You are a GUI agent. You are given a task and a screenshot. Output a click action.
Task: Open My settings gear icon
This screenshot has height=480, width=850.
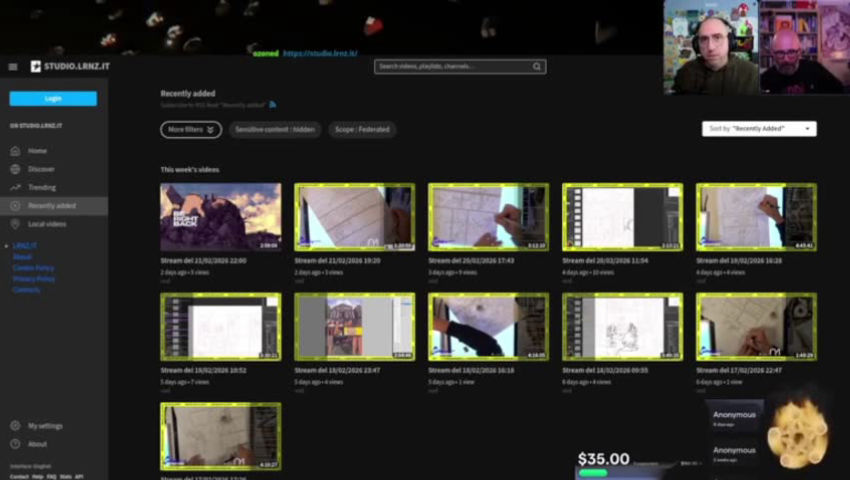point(15,426)
